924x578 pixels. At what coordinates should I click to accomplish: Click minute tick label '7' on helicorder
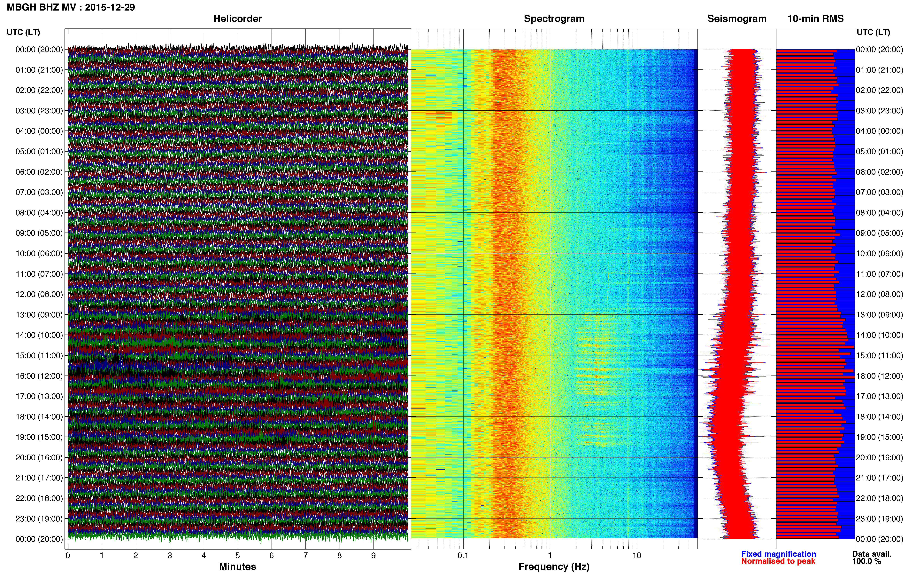(306, 556)
